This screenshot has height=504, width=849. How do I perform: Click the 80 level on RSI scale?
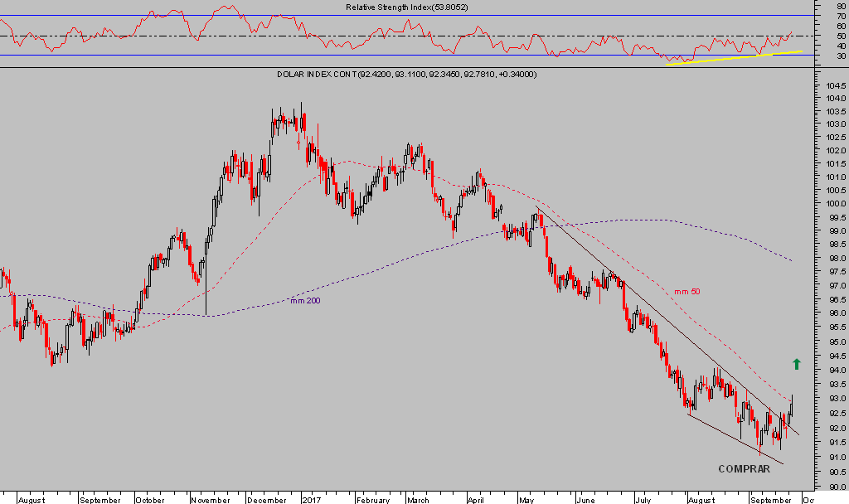(x=842, y=5)
